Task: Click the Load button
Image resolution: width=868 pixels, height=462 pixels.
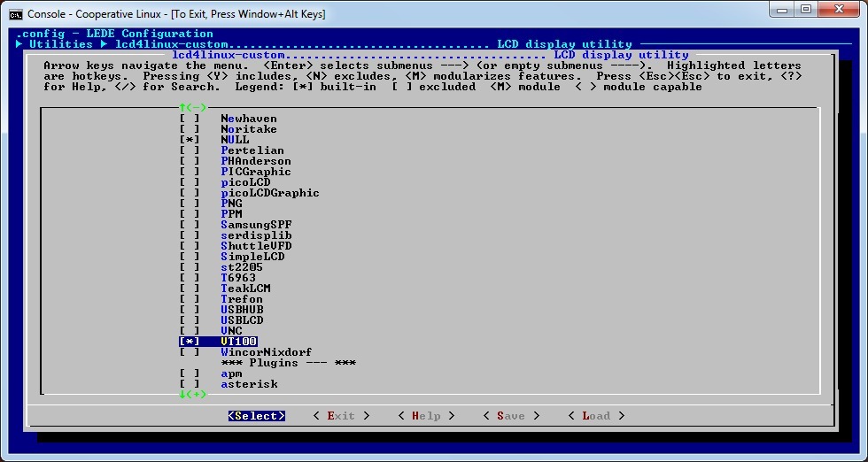Action: click(596, 415)
